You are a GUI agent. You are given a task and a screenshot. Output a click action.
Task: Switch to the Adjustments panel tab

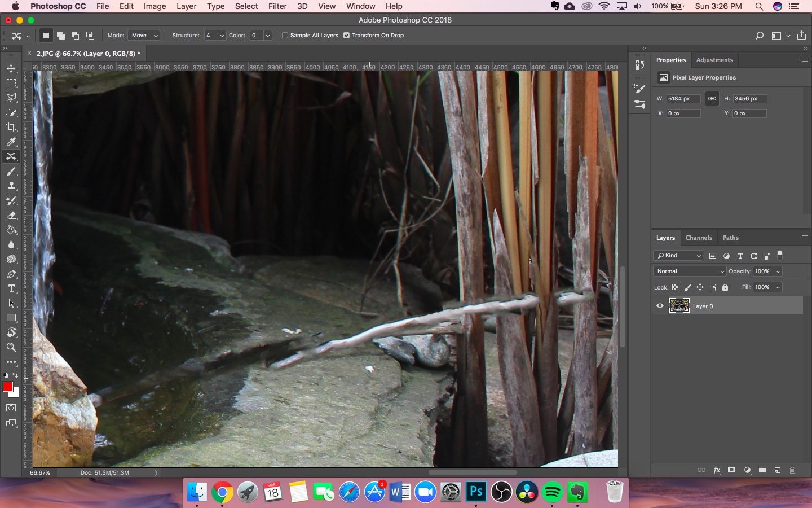(714, 60)
